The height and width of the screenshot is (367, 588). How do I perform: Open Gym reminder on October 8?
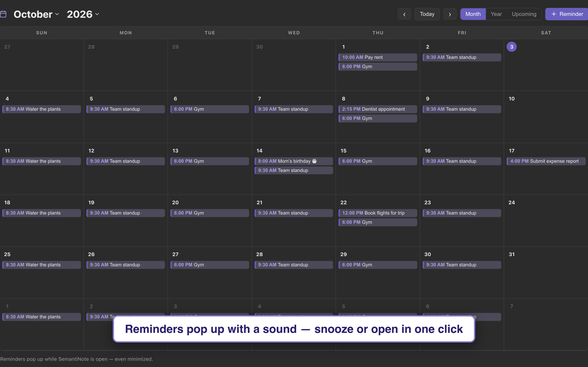click(378, 119)
